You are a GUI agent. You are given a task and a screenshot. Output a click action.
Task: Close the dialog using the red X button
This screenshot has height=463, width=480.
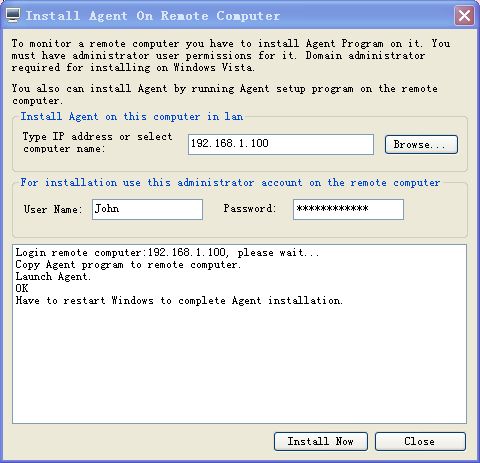click(x=464, y=15)
